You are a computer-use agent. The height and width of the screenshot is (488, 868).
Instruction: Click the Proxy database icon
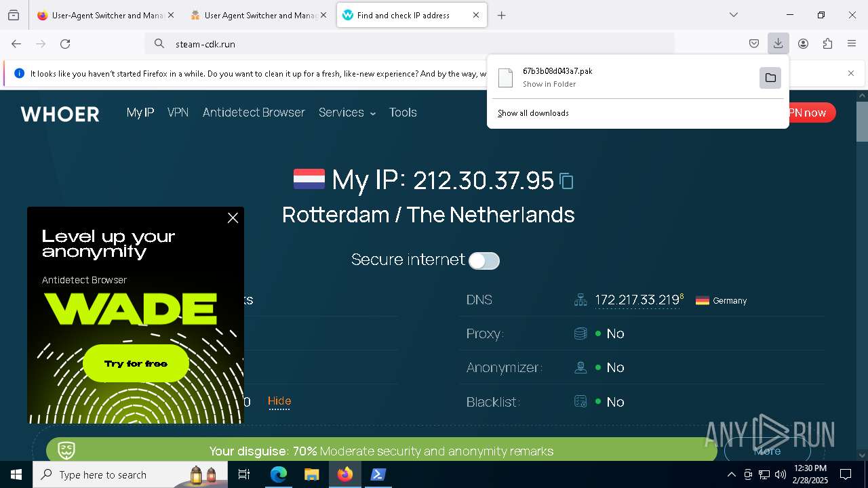580,333
